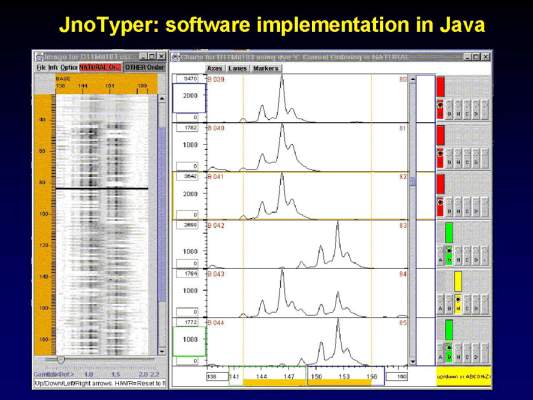The width and height of the screenshot is (533, 400).
Task: Select genotype D for lane B 039
Action: point(476,109)
